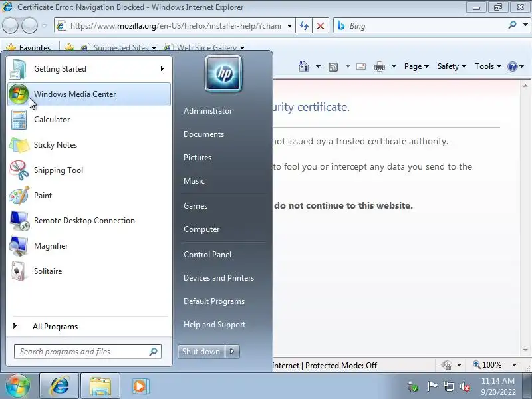The width and height of the screenshot is (532, 399).
Task: Open the Tools menu
Action: pyautogui.click(x=488, y=66)
